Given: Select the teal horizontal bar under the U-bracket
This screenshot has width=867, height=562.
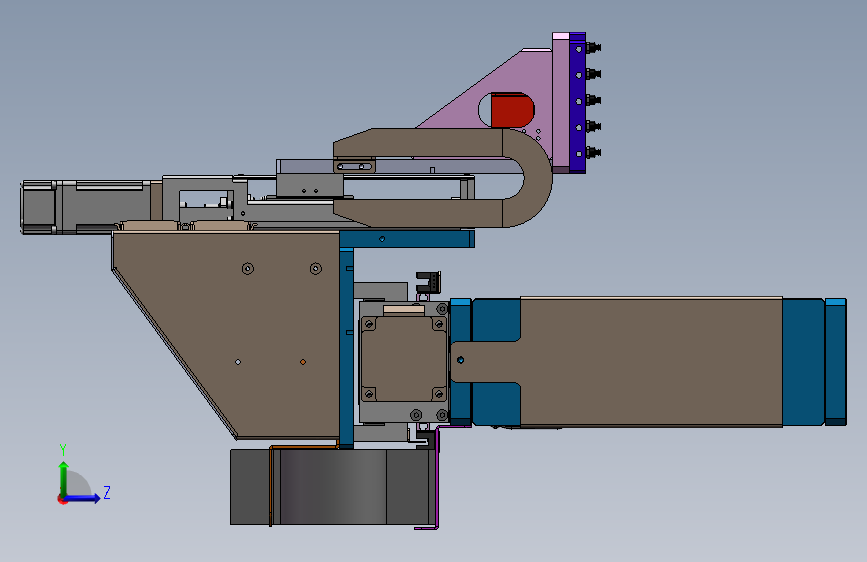Looking at the screenshot, I should click(407, 239).
